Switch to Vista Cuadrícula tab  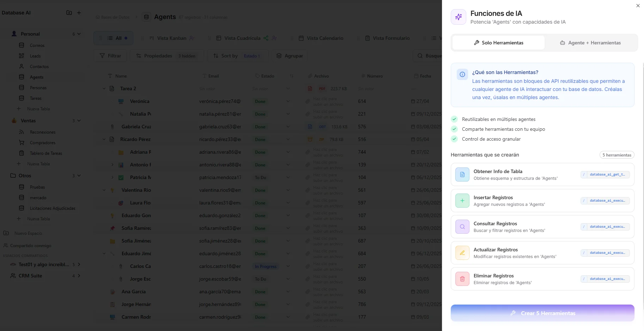(x=246, y=38)
